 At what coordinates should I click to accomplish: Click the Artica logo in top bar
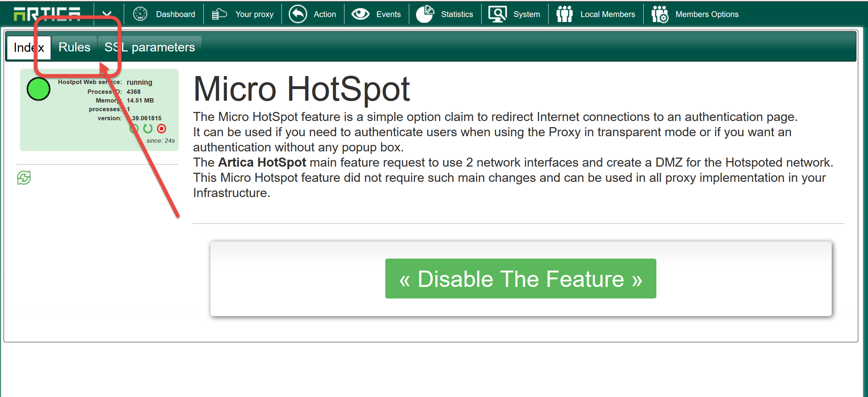pos(47,14)
